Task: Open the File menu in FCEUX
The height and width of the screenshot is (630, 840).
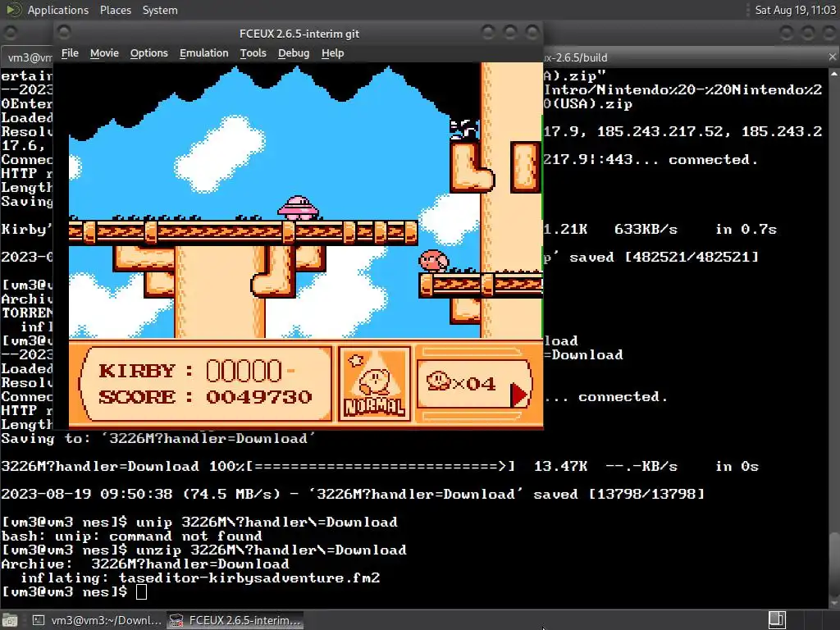Action: tap(70, 53)
